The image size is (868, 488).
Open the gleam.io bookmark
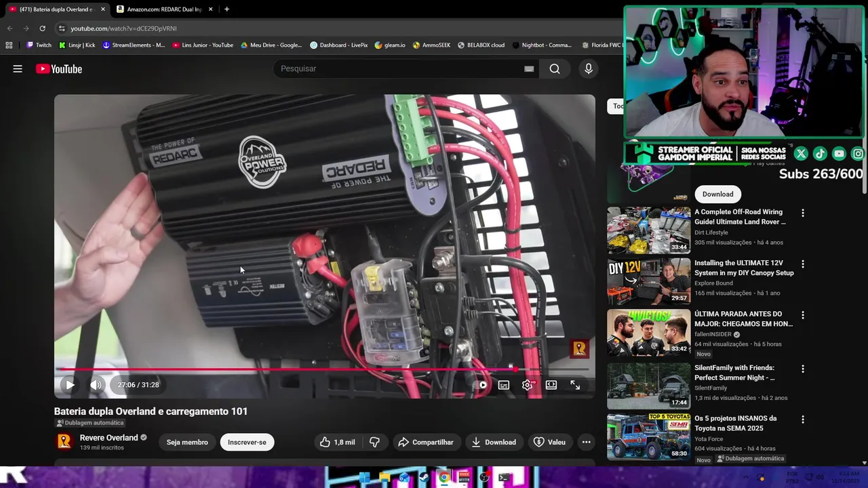coord(390,45)
